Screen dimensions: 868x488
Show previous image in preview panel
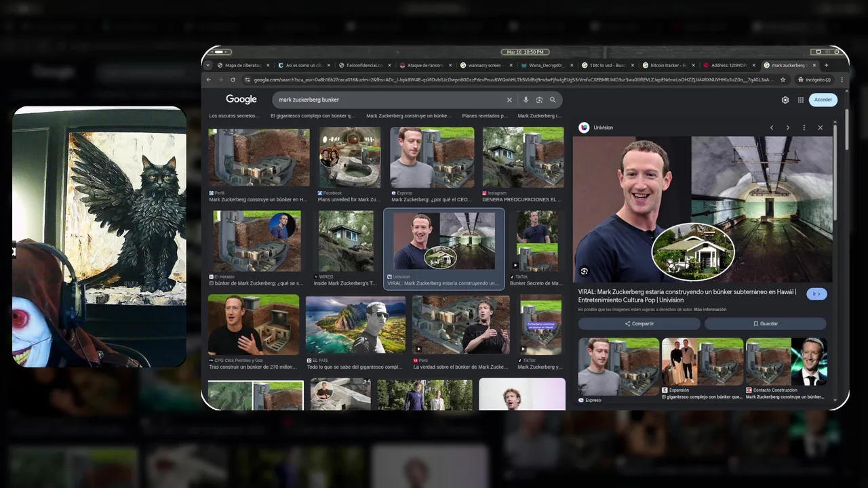[x=772, y=127]
